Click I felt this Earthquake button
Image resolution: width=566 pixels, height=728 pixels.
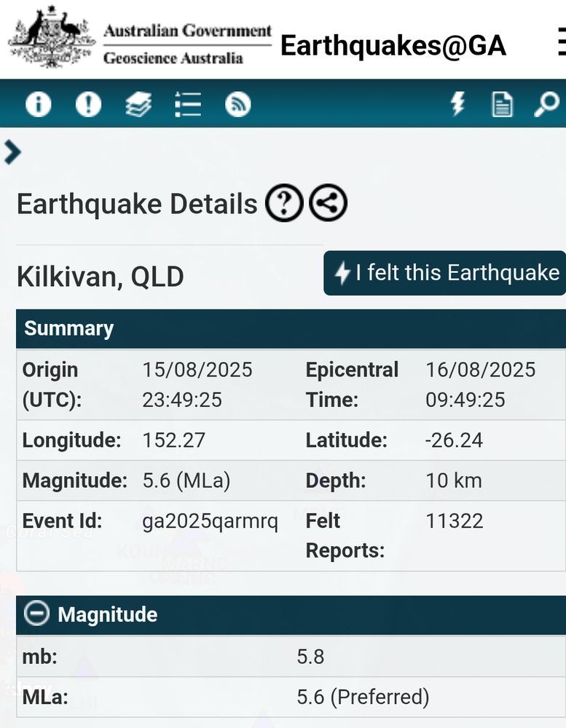click(x=444, y=273)
